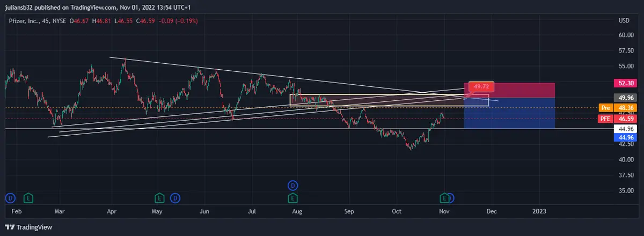Click the Aug earnings marker
644x236 pixels.
pos(292,198)
